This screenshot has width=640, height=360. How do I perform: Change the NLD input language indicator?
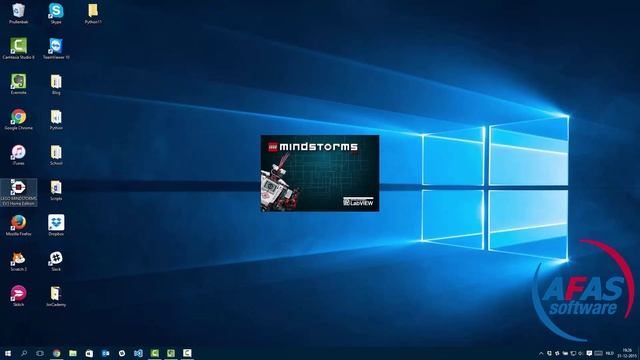610,353
